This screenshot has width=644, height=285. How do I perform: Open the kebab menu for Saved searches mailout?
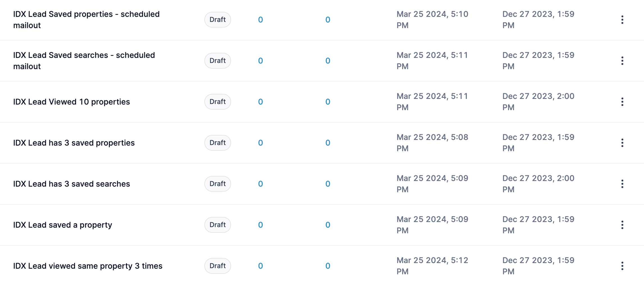click(x=622, y=61)
